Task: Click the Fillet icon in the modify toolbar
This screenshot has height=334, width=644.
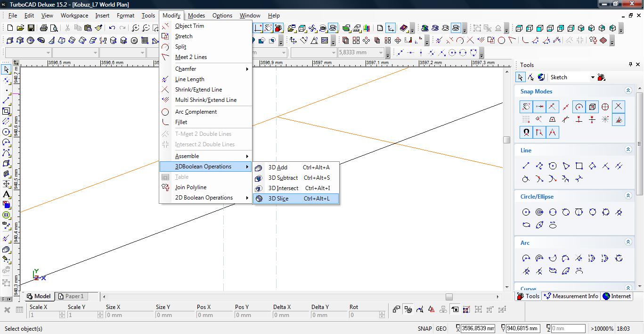Action: pos(524,41)
